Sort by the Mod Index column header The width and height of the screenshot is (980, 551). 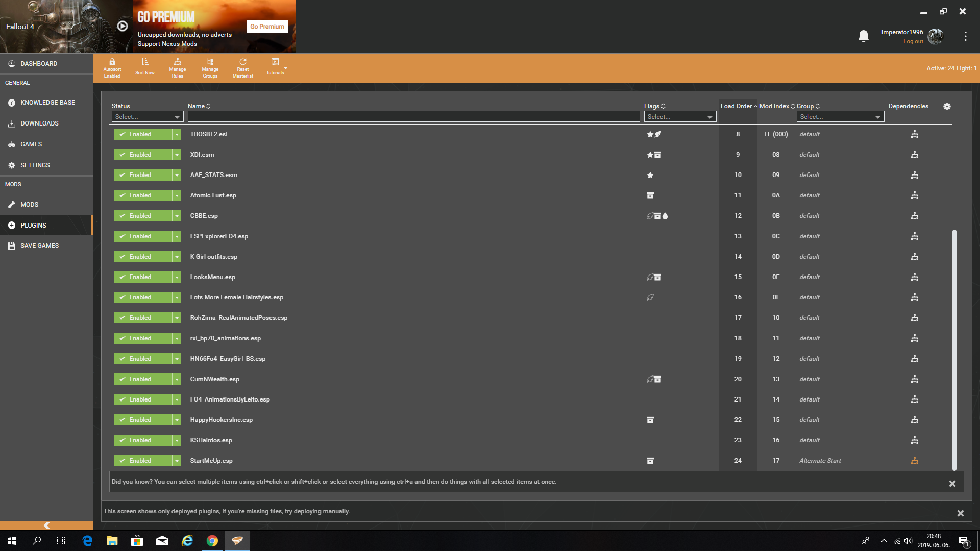point(777,106)
